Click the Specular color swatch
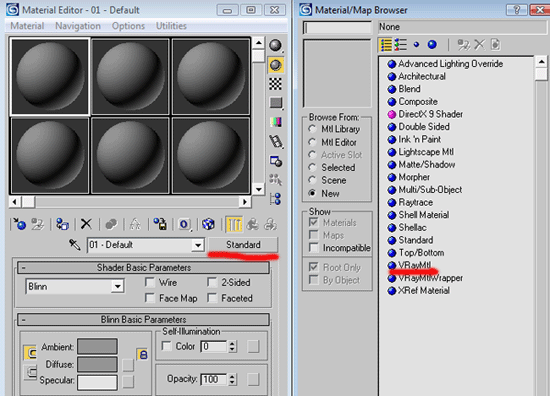The image size is (550, 396). pos(97,382)
